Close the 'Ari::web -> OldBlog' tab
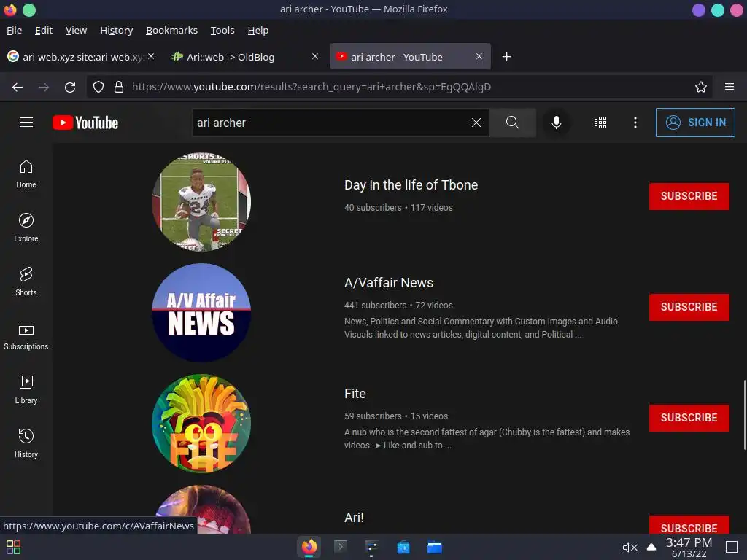The width and height of the screenshot is (747, 560). coord(315,56)
